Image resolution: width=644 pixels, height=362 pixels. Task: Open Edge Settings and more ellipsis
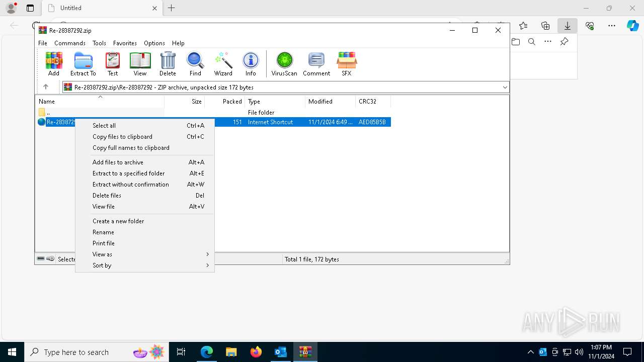(x=612, y=26)
